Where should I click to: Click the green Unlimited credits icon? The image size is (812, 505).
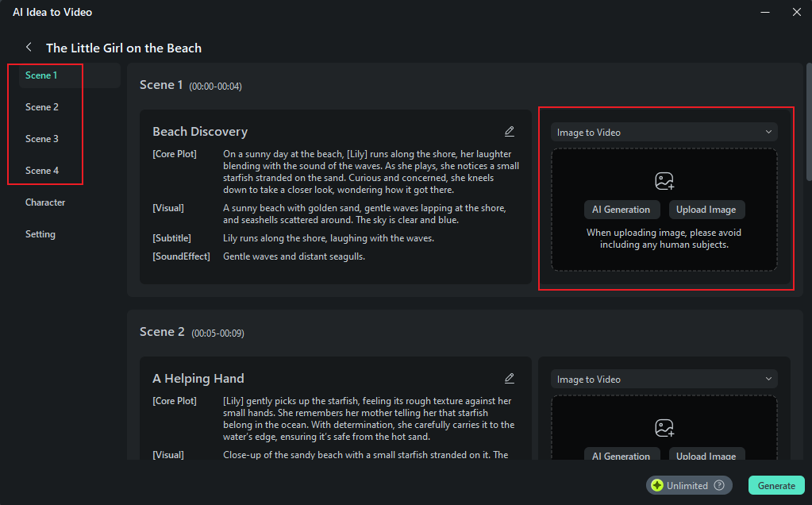pyautogui.click(x=657, y=486)
